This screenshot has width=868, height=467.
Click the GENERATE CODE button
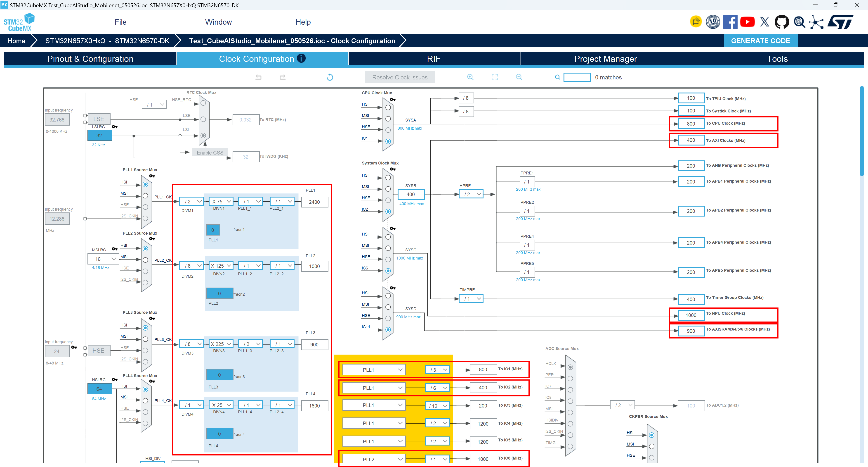(760, 41)
